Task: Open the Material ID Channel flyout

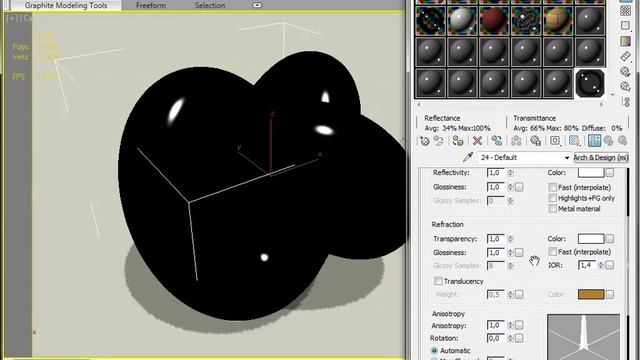Action: click(555, 141)
